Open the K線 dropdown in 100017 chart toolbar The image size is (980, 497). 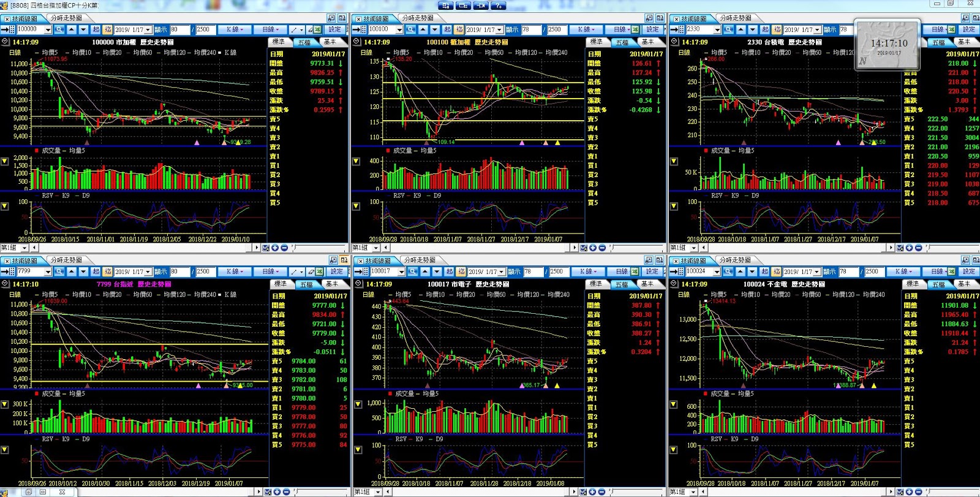point(588,271)
